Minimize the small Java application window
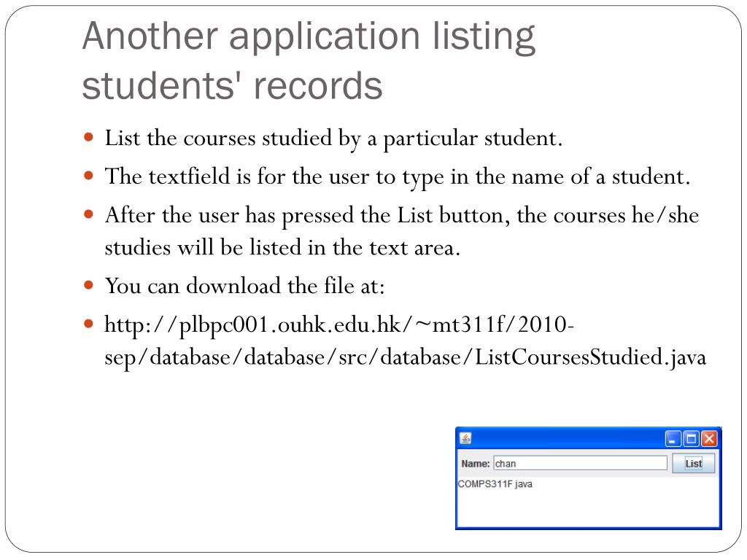 click(673, 438)
